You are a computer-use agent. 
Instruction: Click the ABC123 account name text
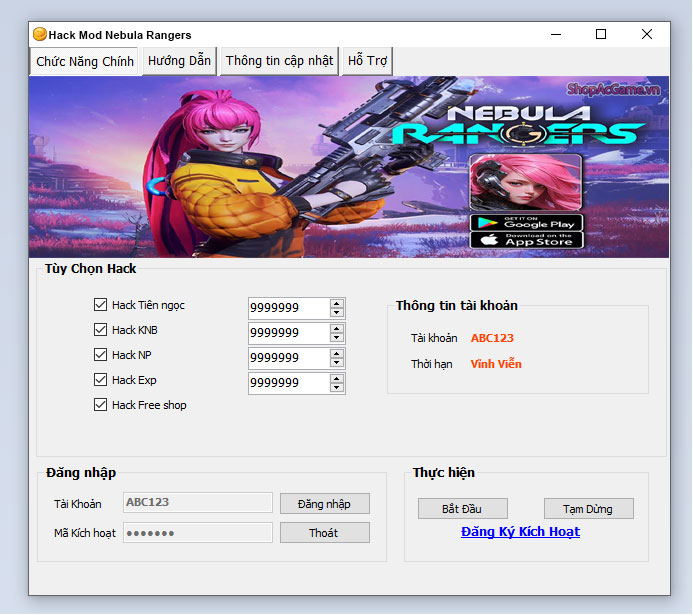click(492, 338)
